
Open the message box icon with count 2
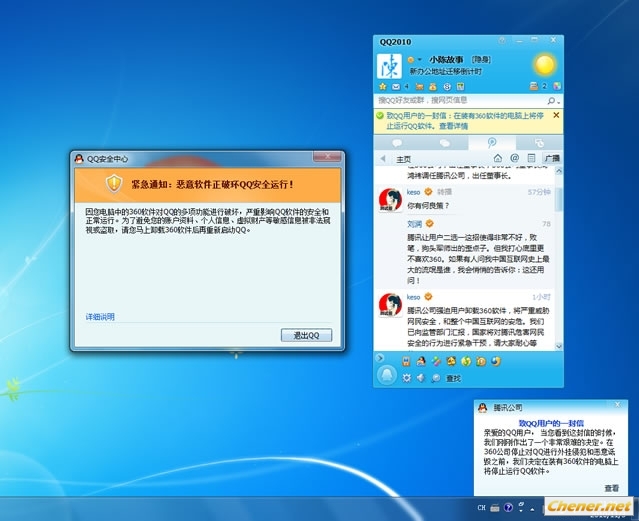(534, 86)
